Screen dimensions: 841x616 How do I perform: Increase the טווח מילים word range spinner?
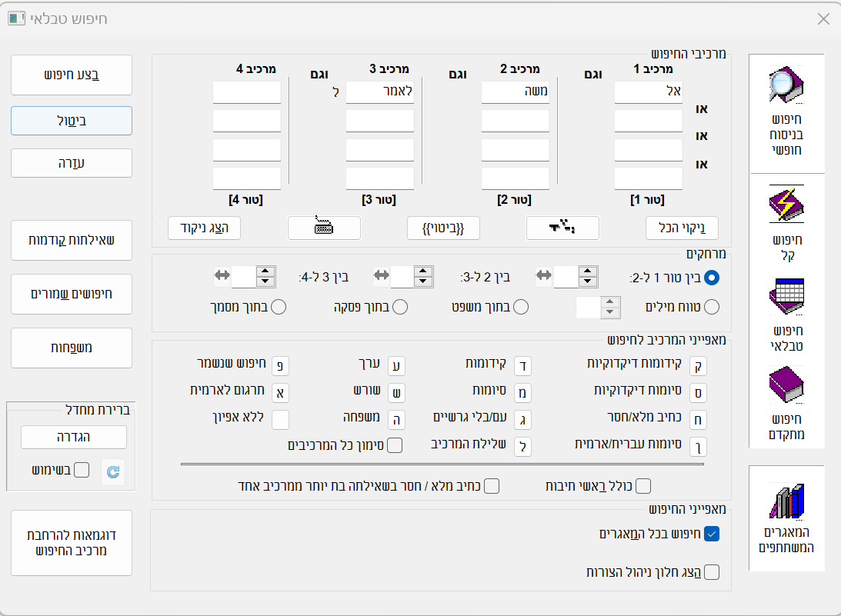tap(610, 301)
